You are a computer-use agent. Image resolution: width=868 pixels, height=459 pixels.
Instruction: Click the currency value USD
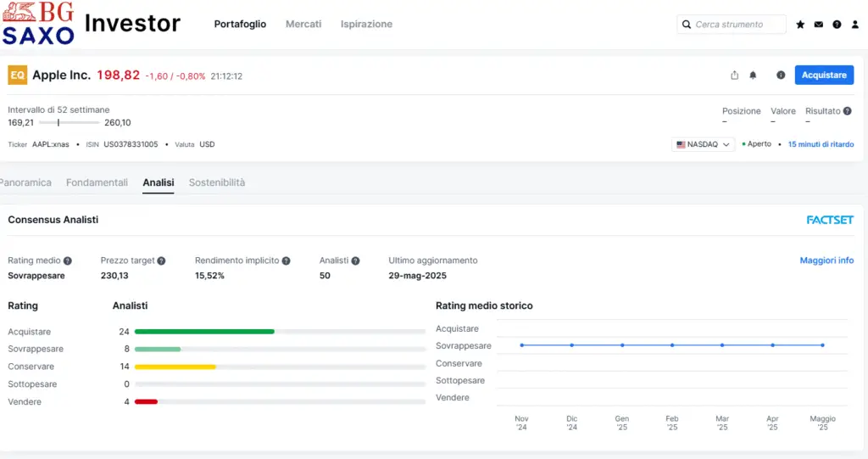(x=207, y=144)
